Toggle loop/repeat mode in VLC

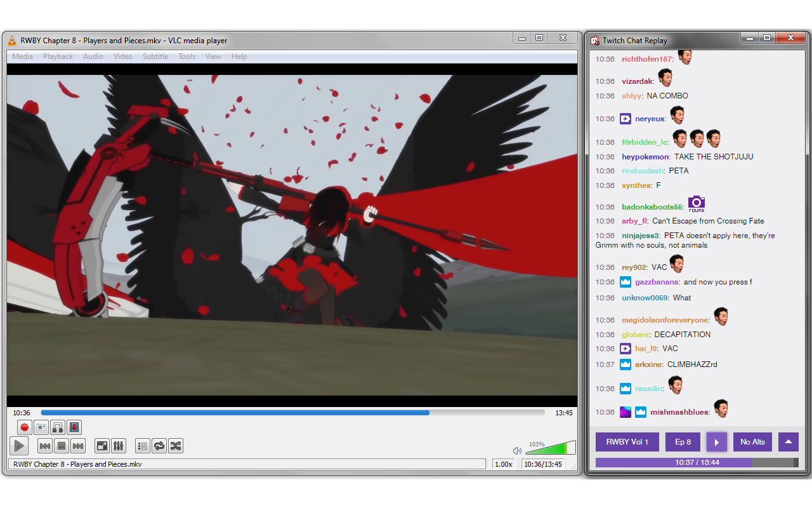159,446
